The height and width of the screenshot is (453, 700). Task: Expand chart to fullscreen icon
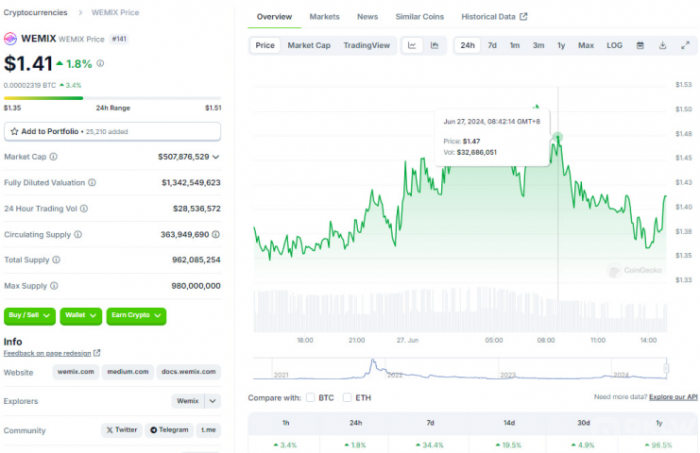click(x=685, y=46)
